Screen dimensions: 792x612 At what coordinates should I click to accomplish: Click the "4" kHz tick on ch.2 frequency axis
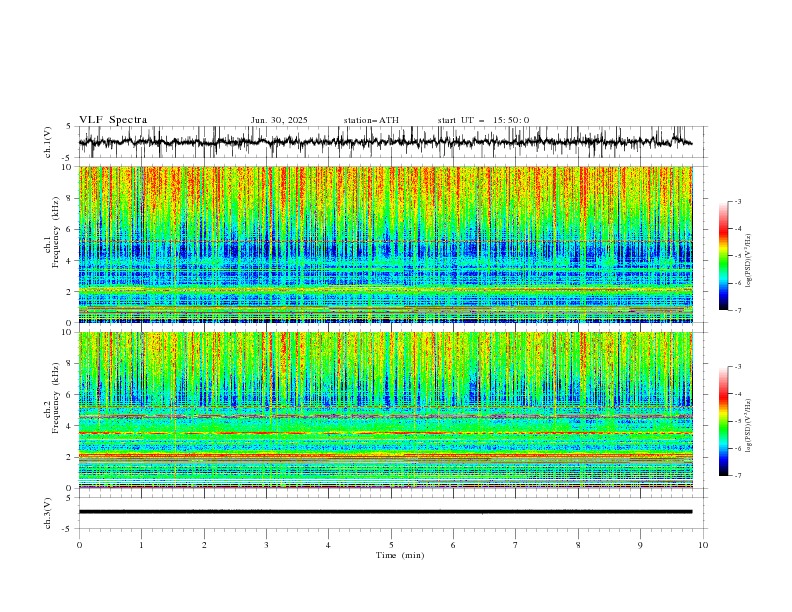click(70, 426)
